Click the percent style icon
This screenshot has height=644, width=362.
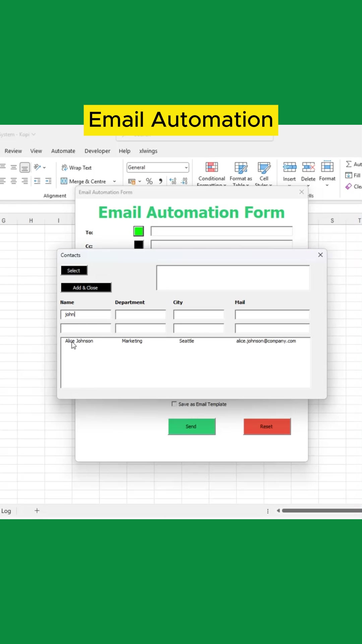tap(149, 181)
